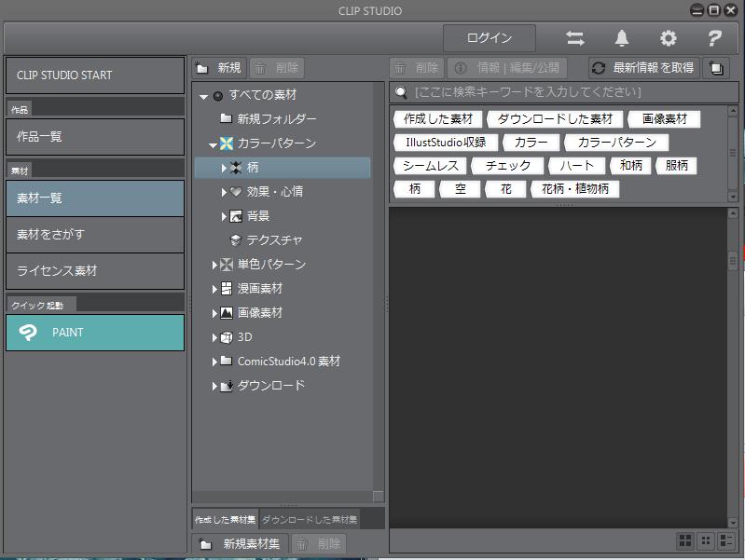Open the notifications bell icon
The image size is (745, 560).
tap(622, 38)
